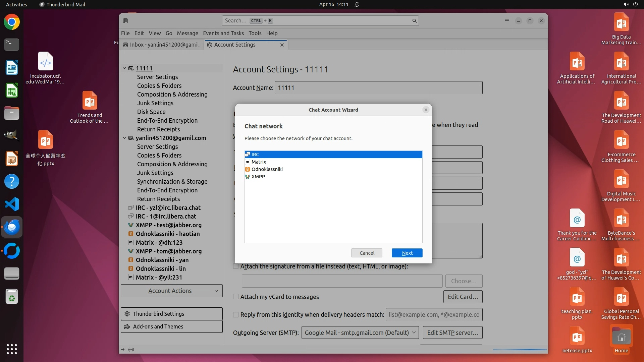Cancel the Chat Account Wizard
This screenshot has height=362, width=644.
[x=367, y=253]
